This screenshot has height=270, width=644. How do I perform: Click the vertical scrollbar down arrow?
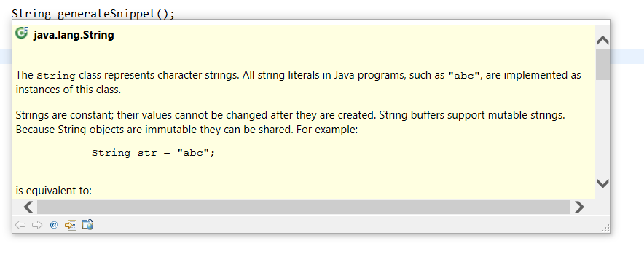point(602,183)
